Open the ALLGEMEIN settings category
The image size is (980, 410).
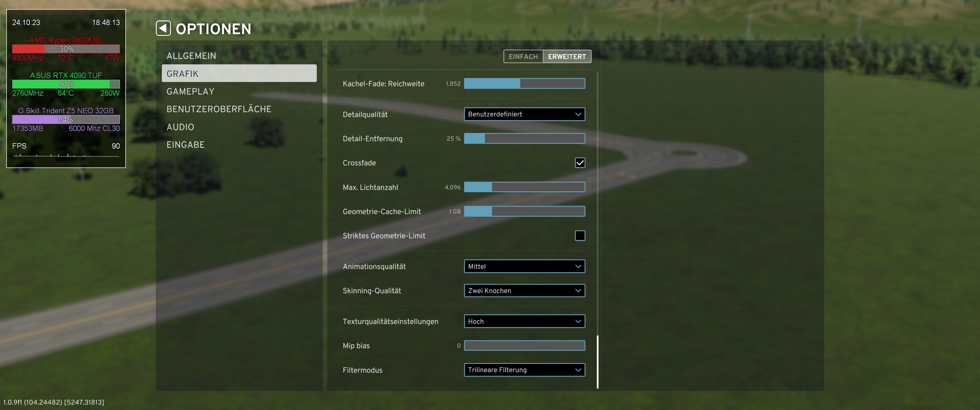239,56
